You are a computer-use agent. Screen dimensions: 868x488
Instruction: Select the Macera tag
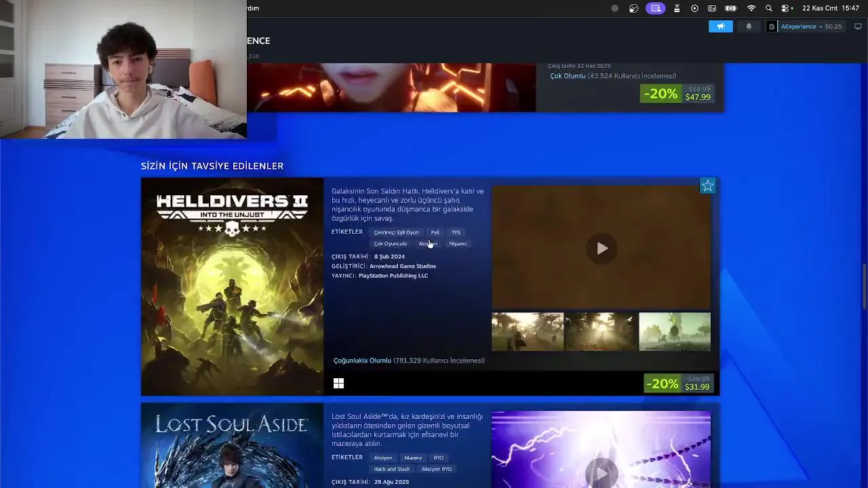point(413,458)
